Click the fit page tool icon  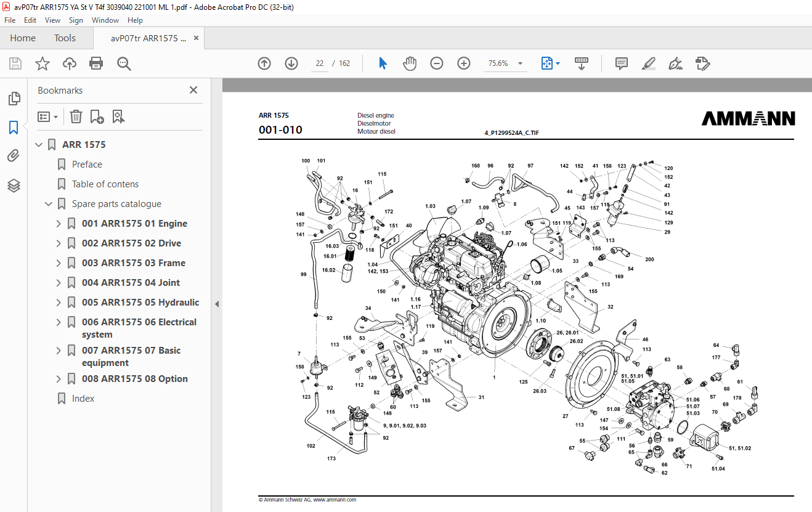tap(546, 63)
